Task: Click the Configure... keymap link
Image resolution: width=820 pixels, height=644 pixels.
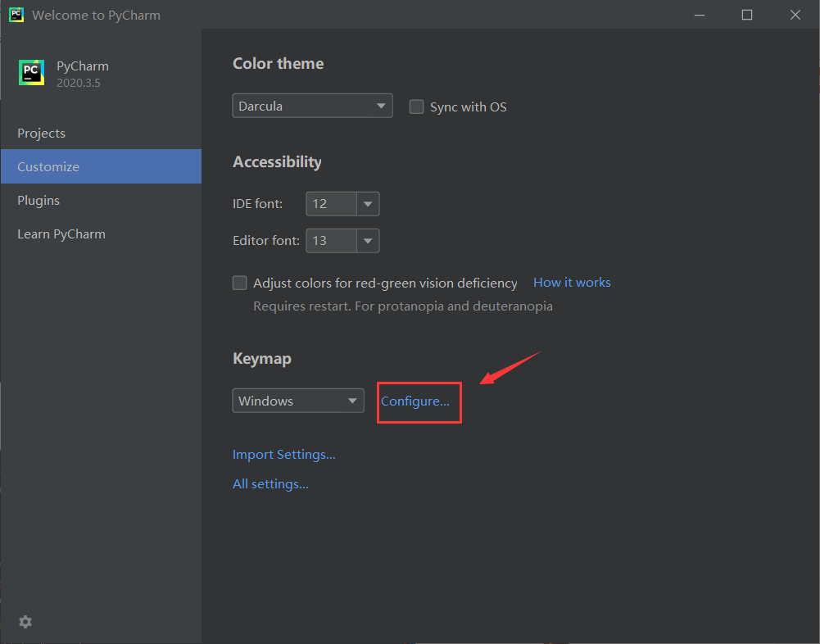Action: 415,401
